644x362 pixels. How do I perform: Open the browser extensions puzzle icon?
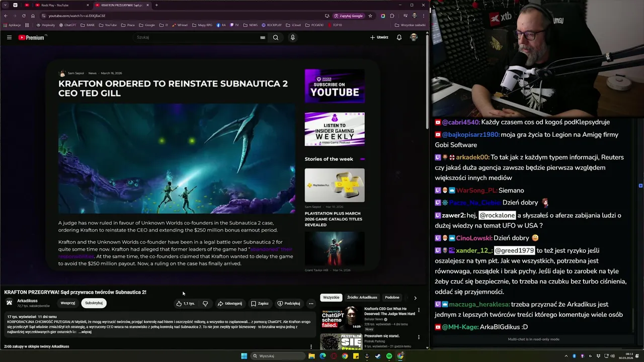point(392,16)
